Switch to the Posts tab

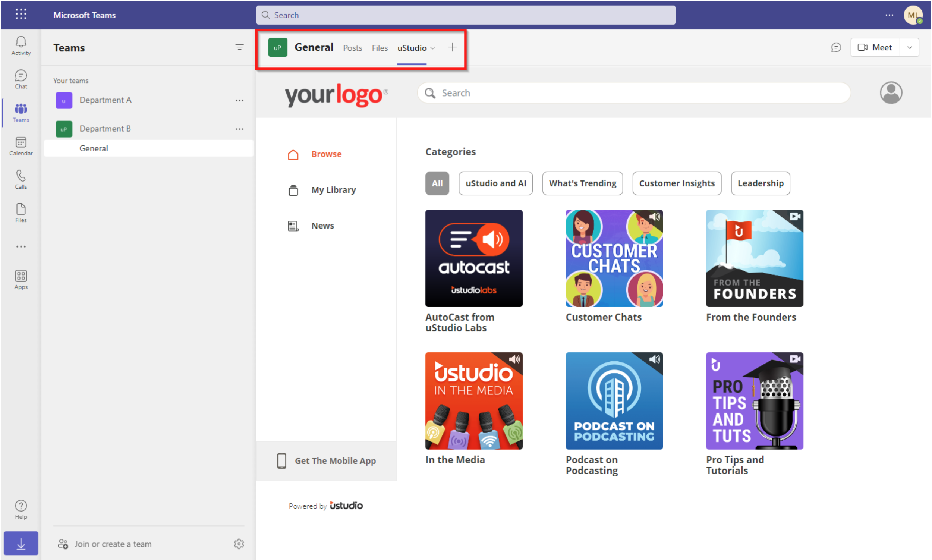352,48
